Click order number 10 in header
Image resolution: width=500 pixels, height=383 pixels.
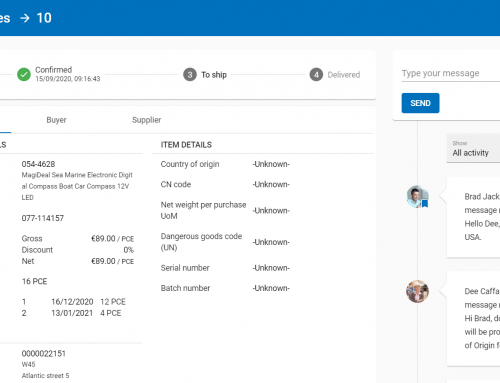pyautogui.click(x=44, y=18)
